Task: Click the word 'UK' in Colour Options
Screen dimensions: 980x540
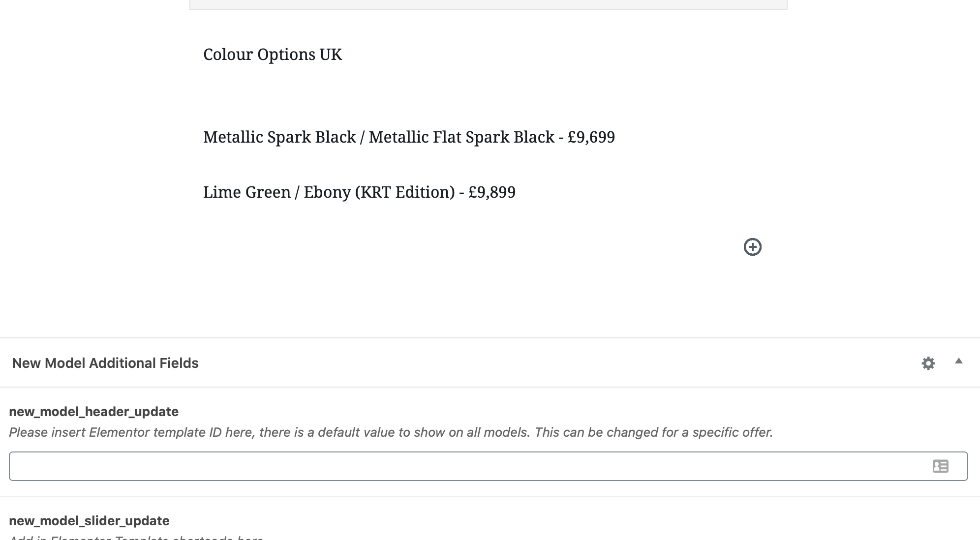Action: [x=331, y=55]
